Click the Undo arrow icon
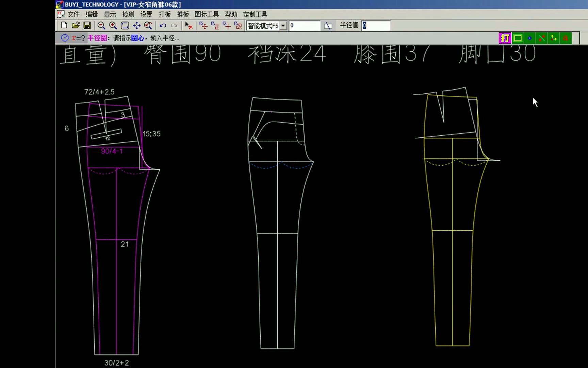The image size is (588, 368). (163, 26)
